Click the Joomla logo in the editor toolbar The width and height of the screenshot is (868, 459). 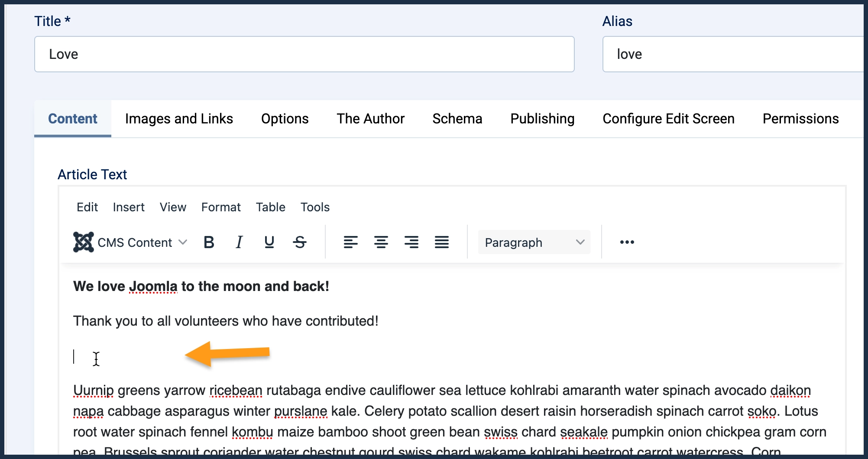point(83,242)
